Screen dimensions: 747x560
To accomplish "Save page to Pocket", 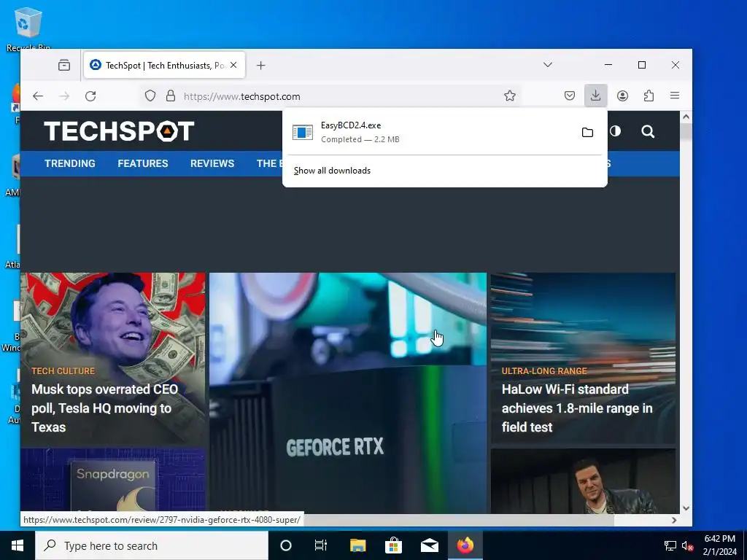I will [569, 96].
